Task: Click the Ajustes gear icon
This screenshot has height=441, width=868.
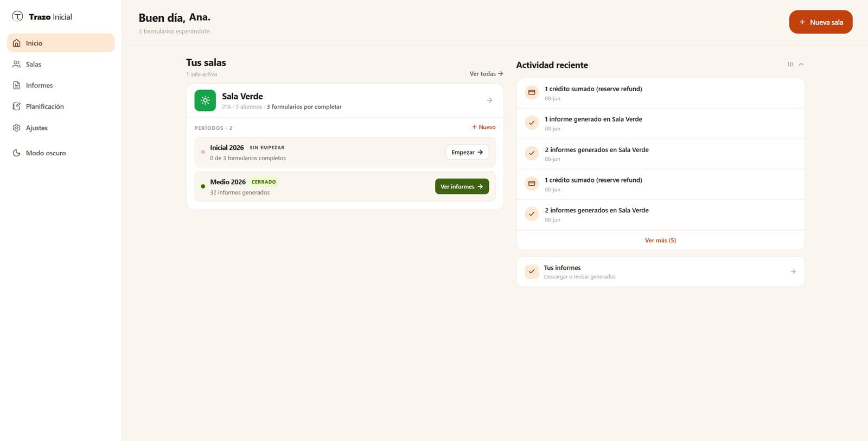Action: (16, 128)
